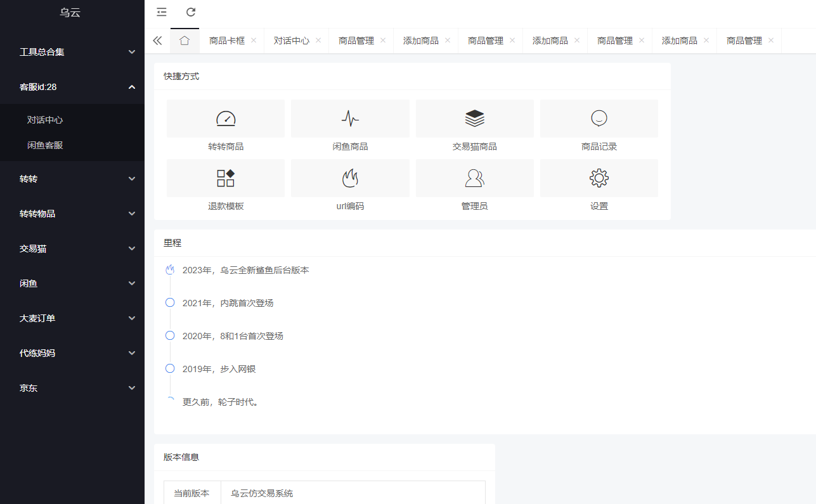The image size is (816, 504).
Task: Open 闲鱼客服 in the sidebar
Action: coord(45,145)
